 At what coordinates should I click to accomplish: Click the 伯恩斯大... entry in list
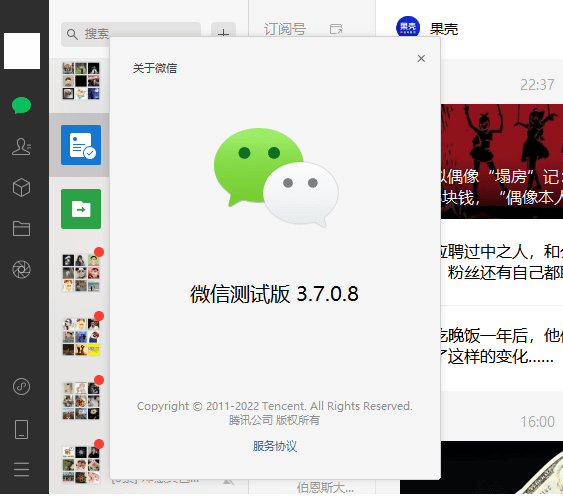[325, 487]
